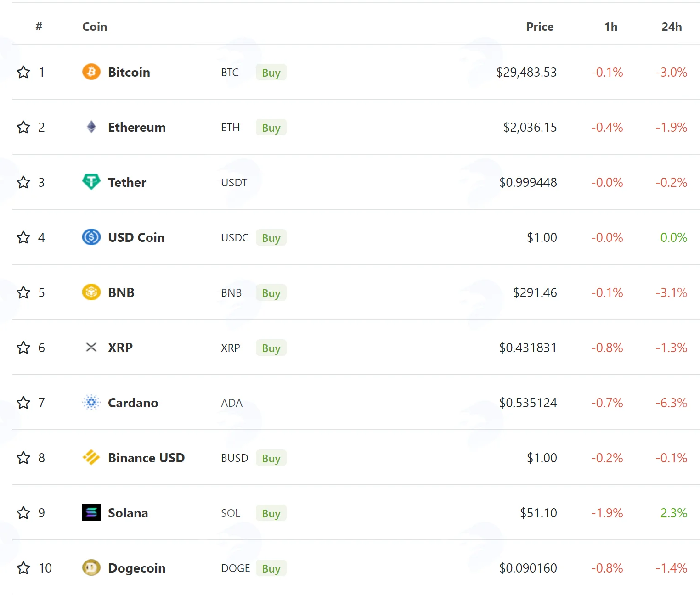This screenshot has width=700, height=595.
Task: Click the Bitcoin coin logo icon
Action: (x=91, y=72)
